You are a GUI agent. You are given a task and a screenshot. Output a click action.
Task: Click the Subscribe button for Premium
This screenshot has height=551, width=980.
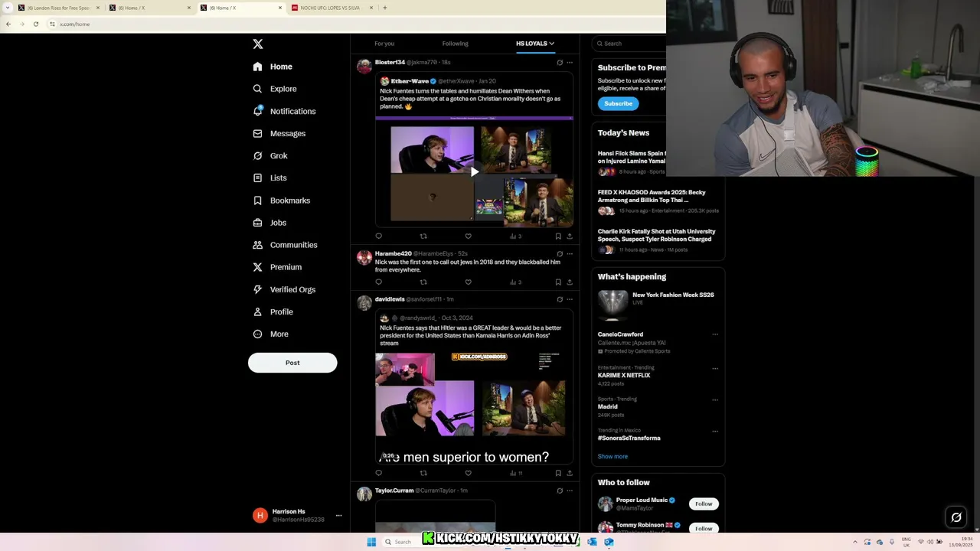(618, 103)
